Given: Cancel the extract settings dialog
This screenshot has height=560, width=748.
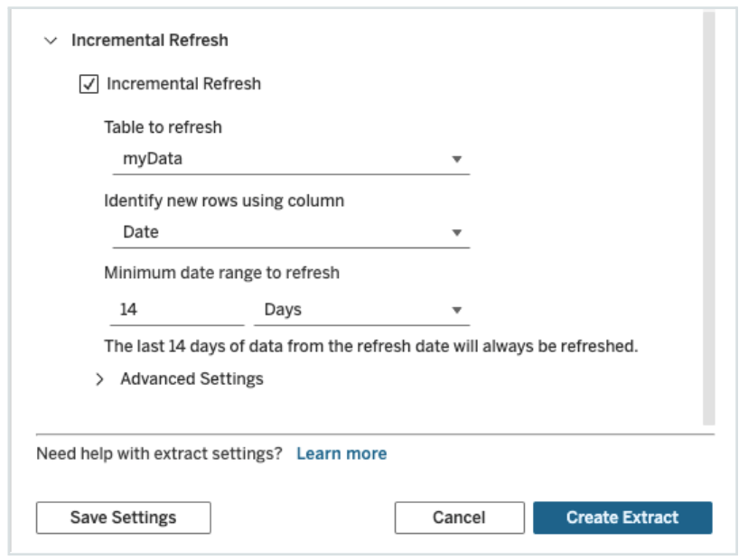Looking at the screenshot, I should pyautogui.click(x=459, y=518).
